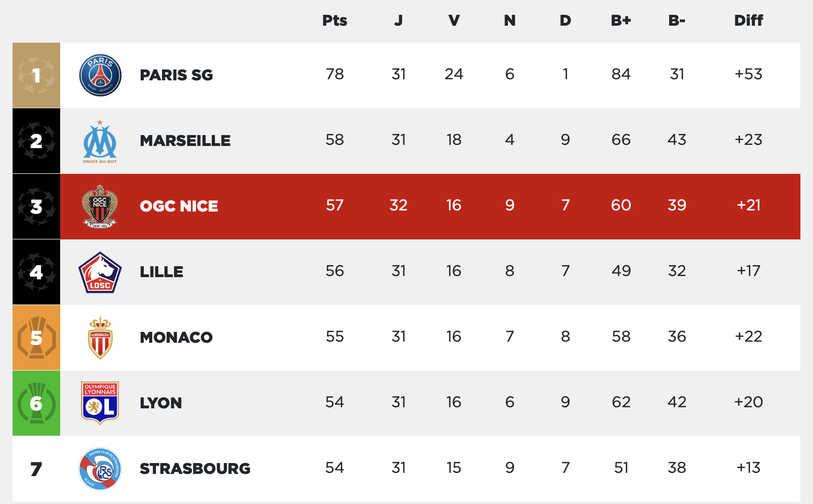Click the green rank 6 Conference League badge
The width and height of the screenshot is (813, 504).
tap(36, 403)
